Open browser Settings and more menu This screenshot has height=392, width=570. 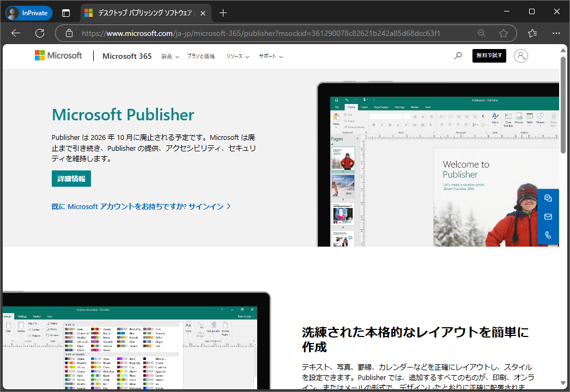[x=556, y=33]
